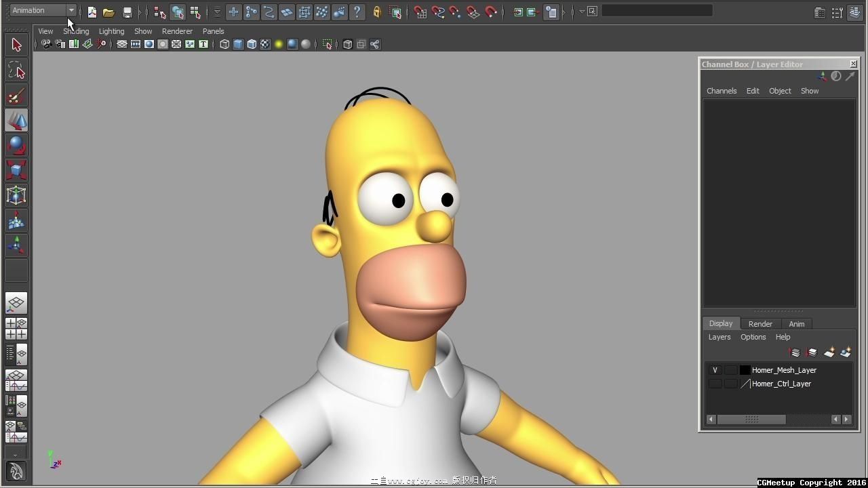Select the arrow Select tool
868x488 pixels.
click(16, 45)
